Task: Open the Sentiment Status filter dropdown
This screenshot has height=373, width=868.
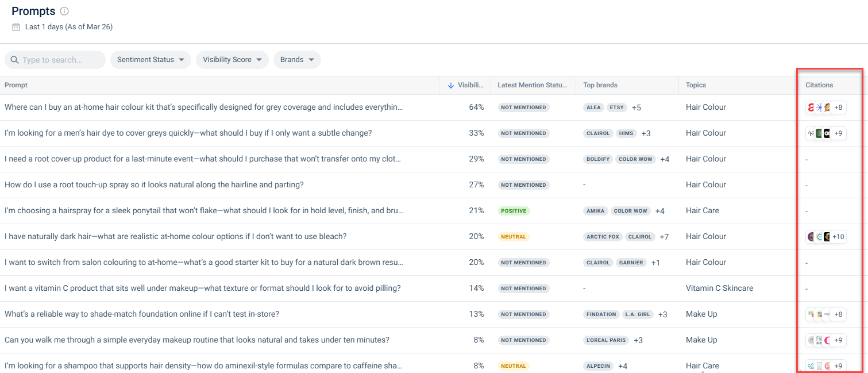Action: tap(151, 60)
